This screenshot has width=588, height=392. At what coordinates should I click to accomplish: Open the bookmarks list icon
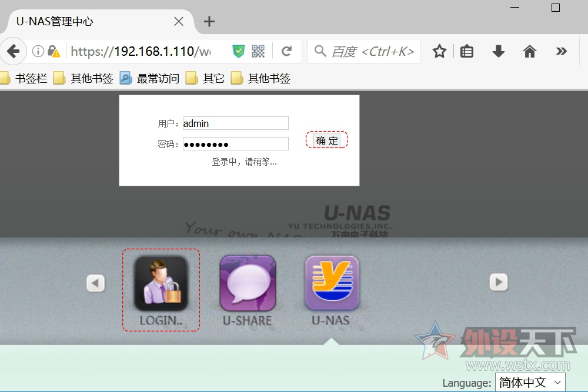tap(467, 51)
